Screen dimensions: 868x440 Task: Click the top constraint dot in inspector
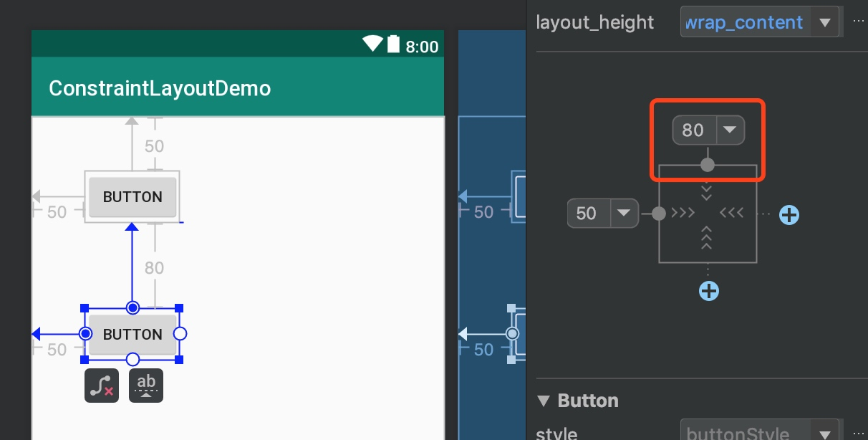[708, 165]
